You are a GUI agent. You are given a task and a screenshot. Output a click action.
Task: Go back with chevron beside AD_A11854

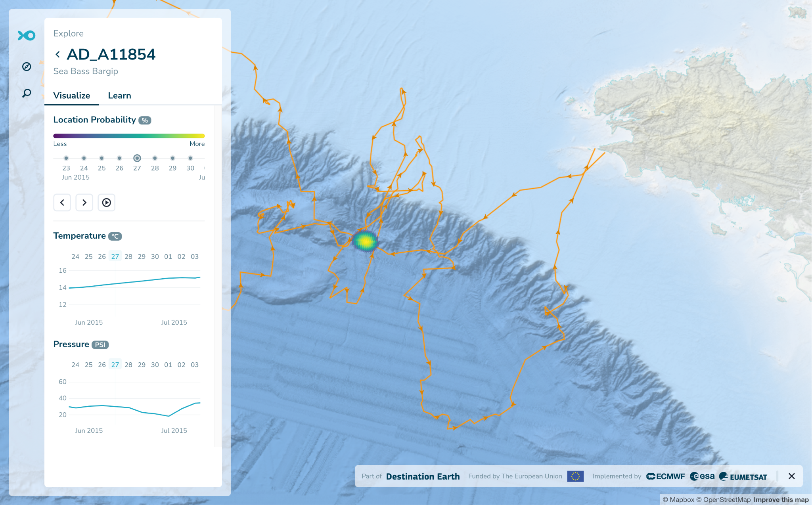tap(58, 54)
